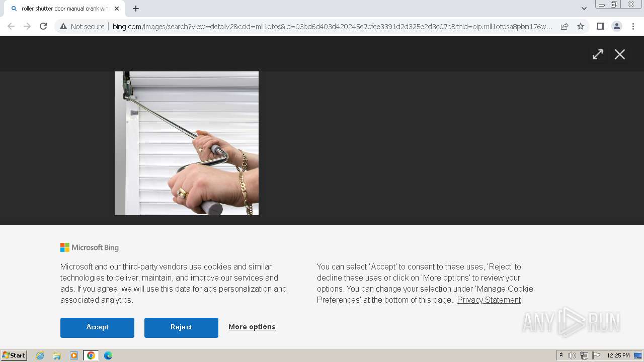
Task: Open the media player taskbar icon
Action: pos(74,355)
